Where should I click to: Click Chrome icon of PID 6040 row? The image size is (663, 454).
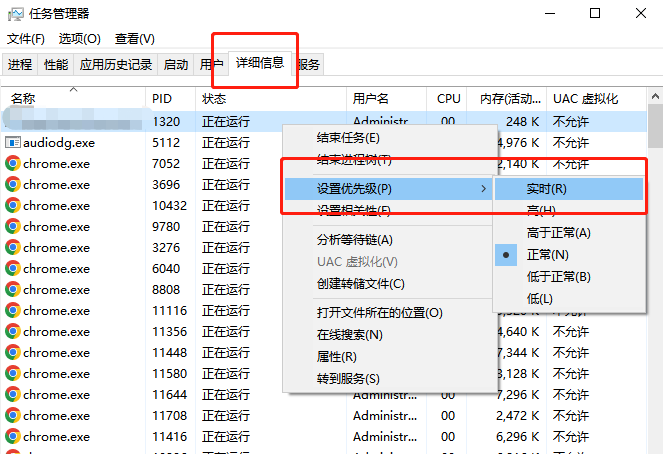click(x=13, y=268)
